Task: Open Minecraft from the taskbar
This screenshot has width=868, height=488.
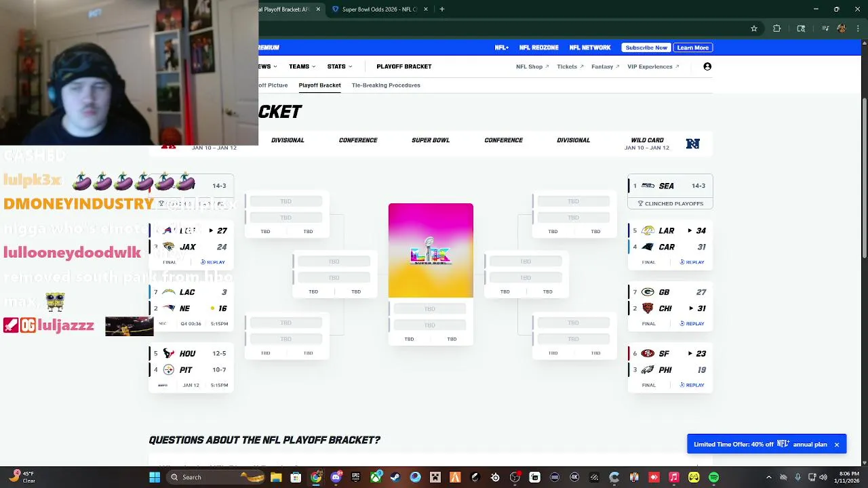Action: pos(435,477)
